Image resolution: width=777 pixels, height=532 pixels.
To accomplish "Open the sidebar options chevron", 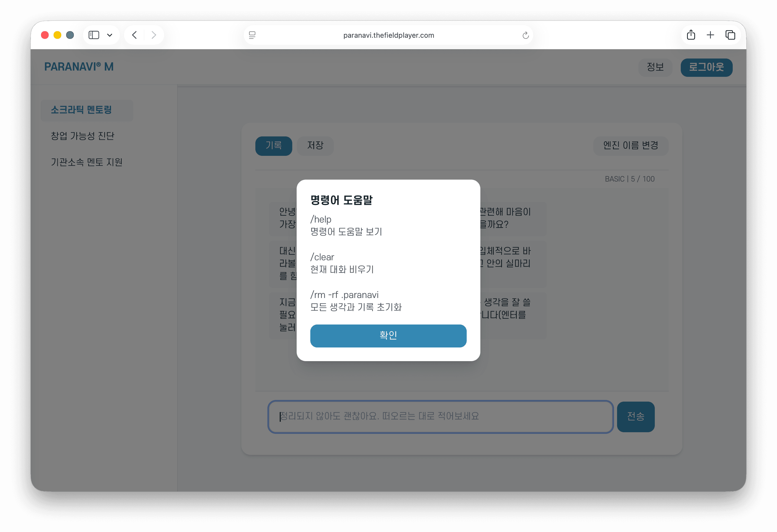I will coord(110,35).
